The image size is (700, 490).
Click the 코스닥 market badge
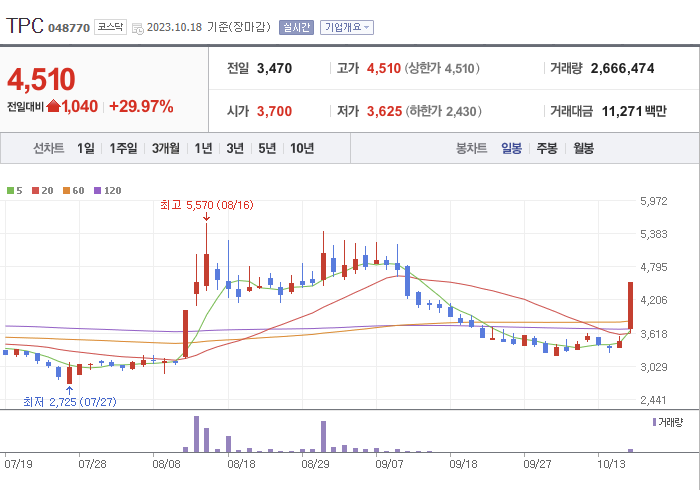tap(110, 27)
